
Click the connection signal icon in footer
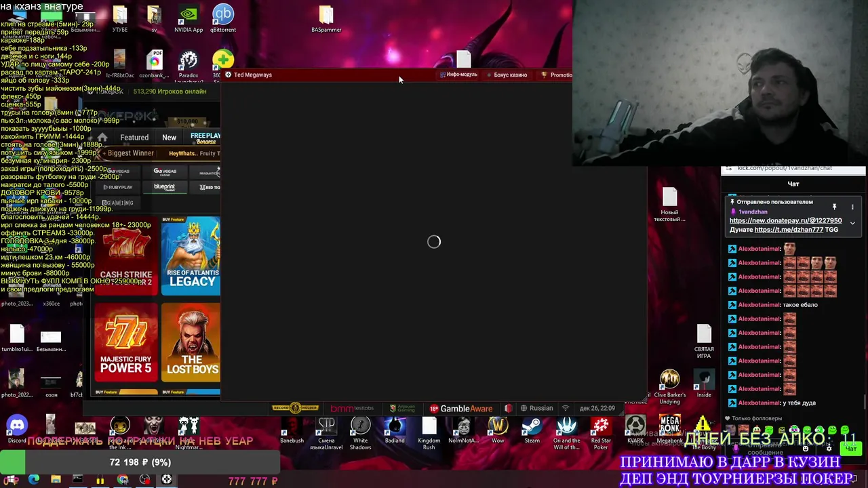point(566,409)
